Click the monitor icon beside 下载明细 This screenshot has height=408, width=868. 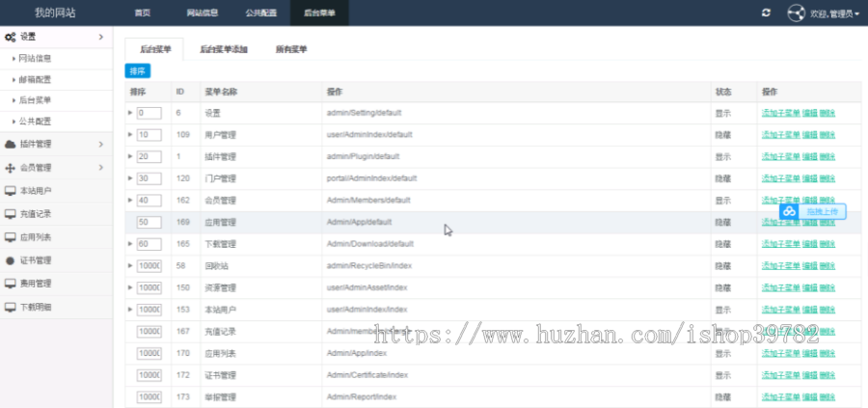(x=10, y=307)
